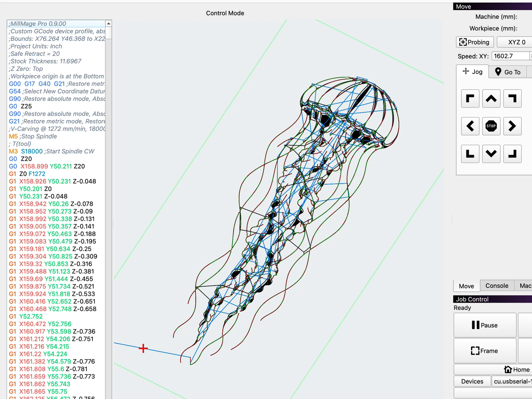The image size is (532, 399).
Task: Jog left with the left arrow
Action: (470, 126)
